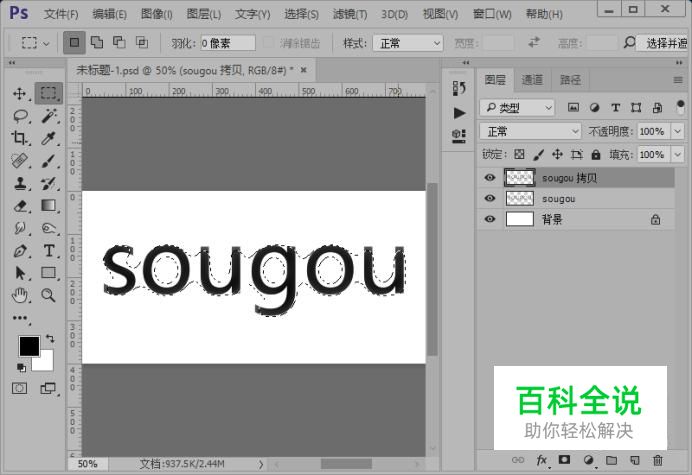The width and height of the screenshot is (692, 475).
Task: Create a new layer
Action: click(x=635, y=460)
